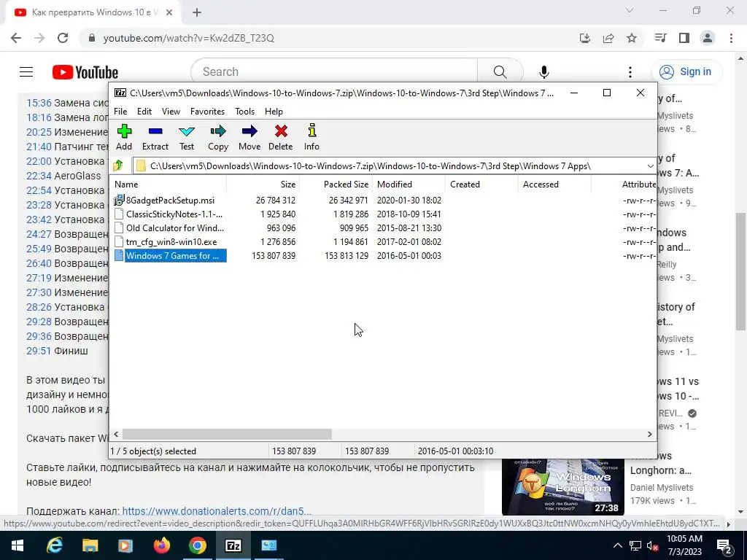
Task: Click the Chrome address bar URL
Action: 189,38
